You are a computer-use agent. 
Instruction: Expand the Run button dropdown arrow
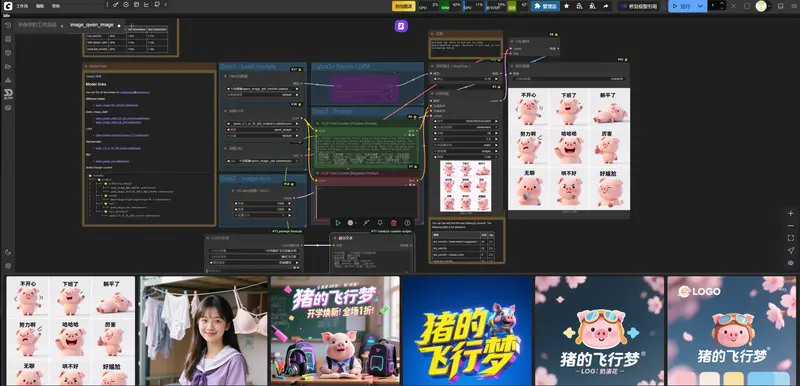(701, 6)
